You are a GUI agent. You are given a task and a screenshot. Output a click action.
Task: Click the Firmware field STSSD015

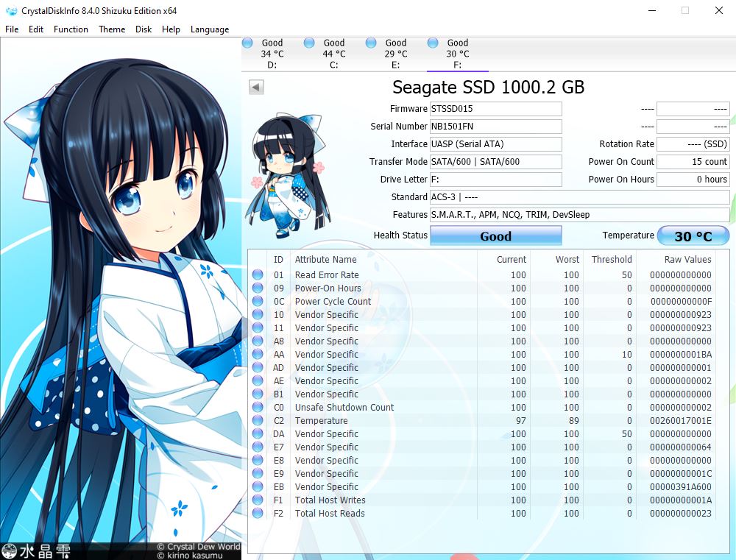495,109
